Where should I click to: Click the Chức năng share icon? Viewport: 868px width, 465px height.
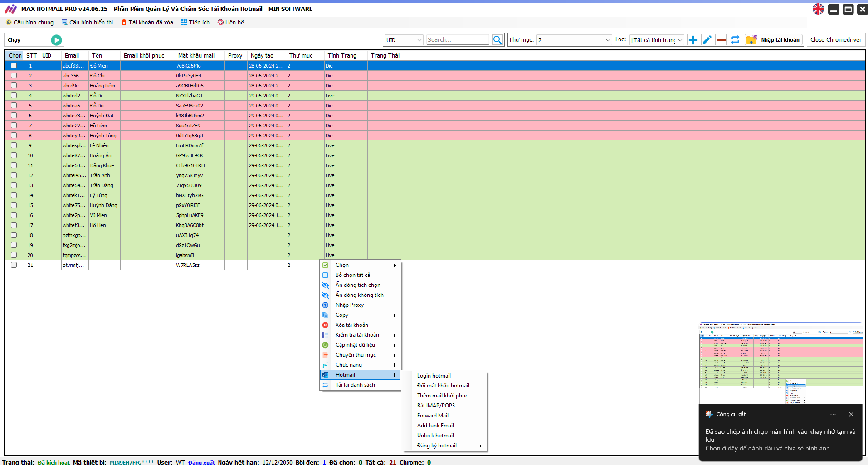pyautogui.click(x=325, y=365)
